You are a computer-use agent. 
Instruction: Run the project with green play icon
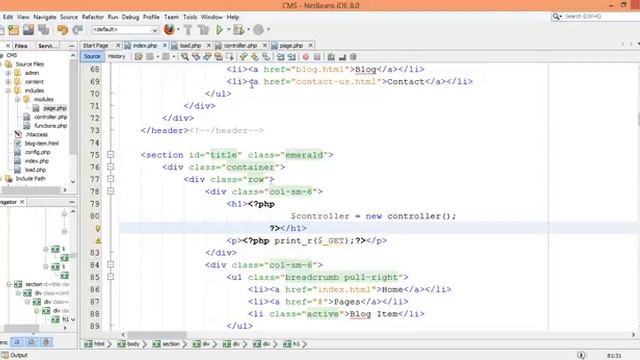tap(220, 29)
